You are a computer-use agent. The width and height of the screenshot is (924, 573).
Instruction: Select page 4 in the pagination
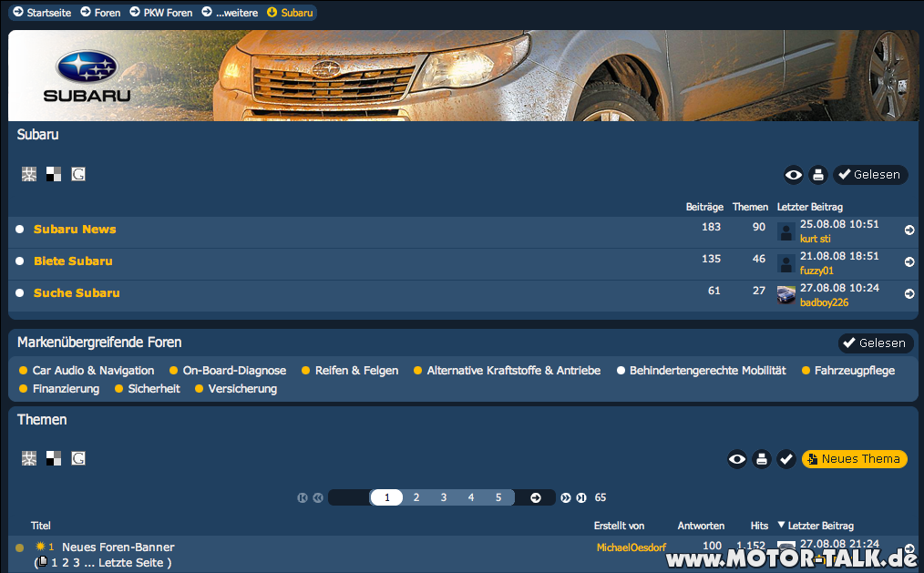click(x=471, y=497)
